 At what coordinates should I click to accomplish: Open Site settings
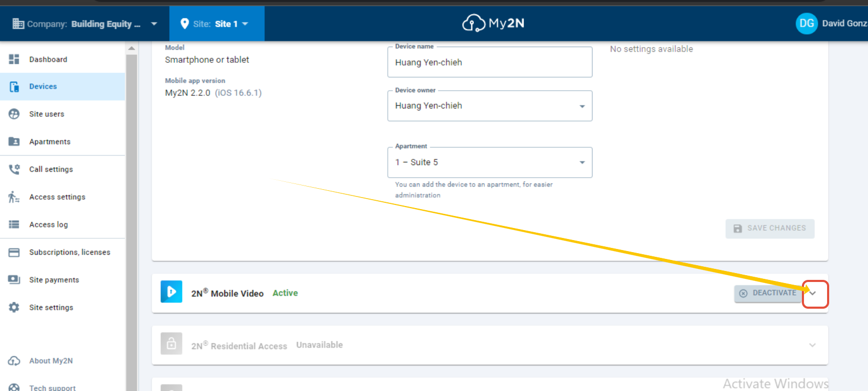pos(62,307)
